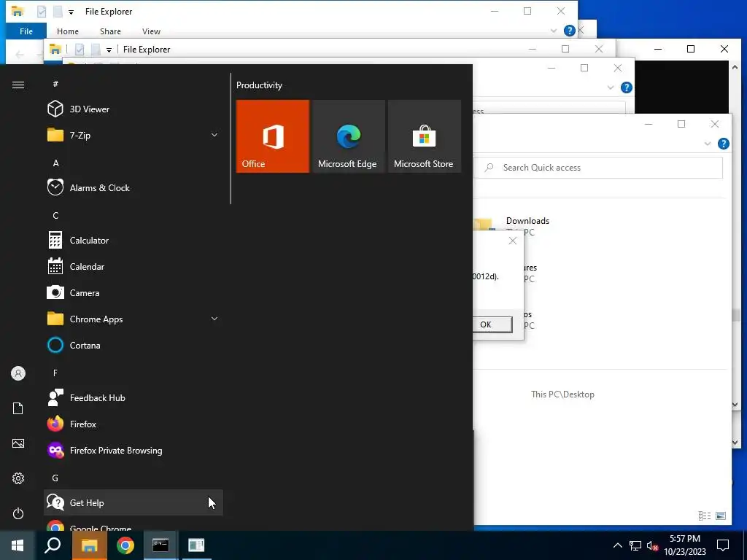
Task: Click the Back arrow in top File Explorer
Action: click(x=20, y=54)
